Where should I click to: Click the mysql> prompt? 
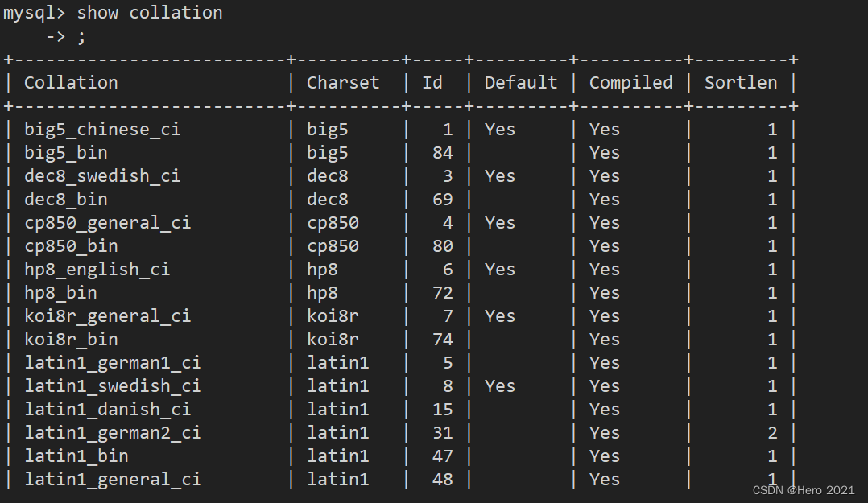coord(35,14)
